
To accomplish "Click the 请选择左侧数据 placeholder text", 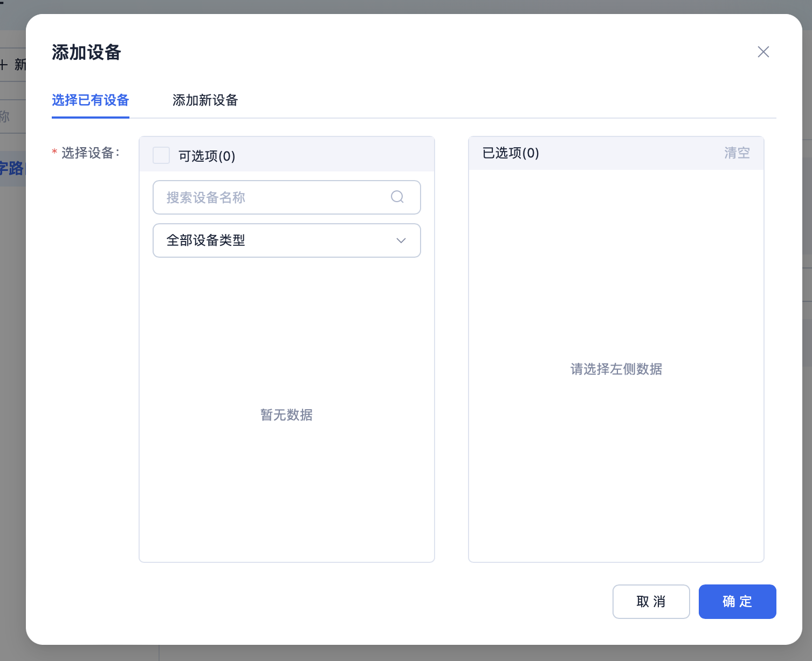I will tap(616, 369).
